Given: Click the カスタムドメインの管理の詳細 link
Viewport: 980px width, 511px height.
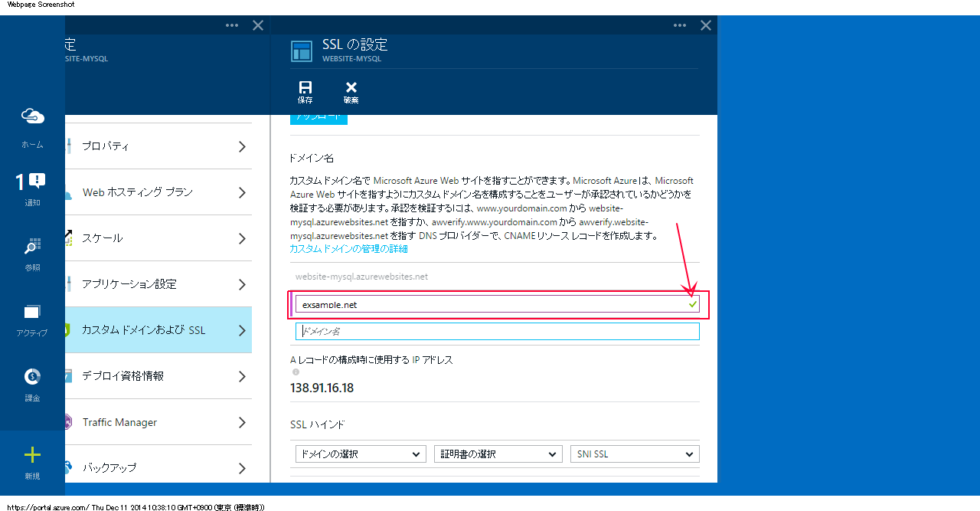Looking at the screenshot, I should click(348, 249).
